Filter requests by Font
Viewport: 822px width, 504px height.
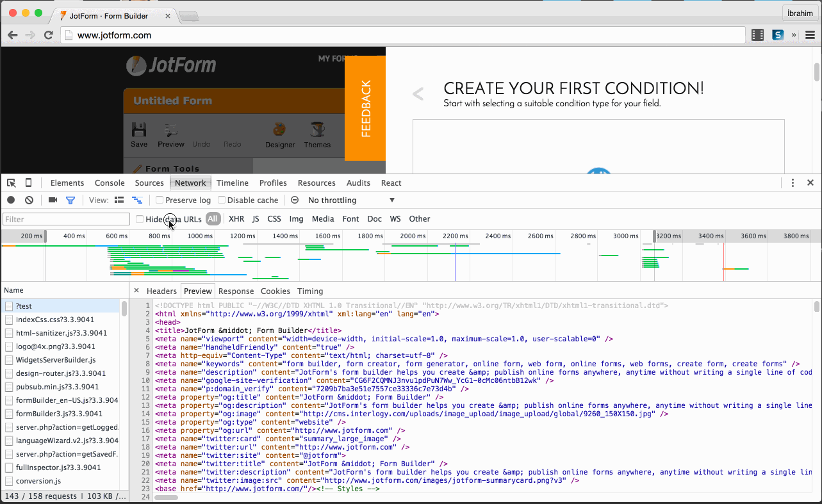350,219
